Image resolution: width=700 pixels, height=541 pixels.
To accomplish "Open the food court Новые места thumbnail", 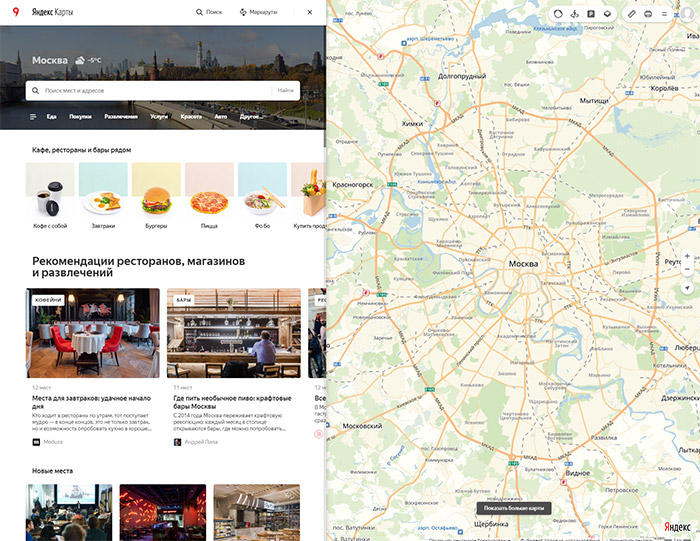I will point(257,512).
